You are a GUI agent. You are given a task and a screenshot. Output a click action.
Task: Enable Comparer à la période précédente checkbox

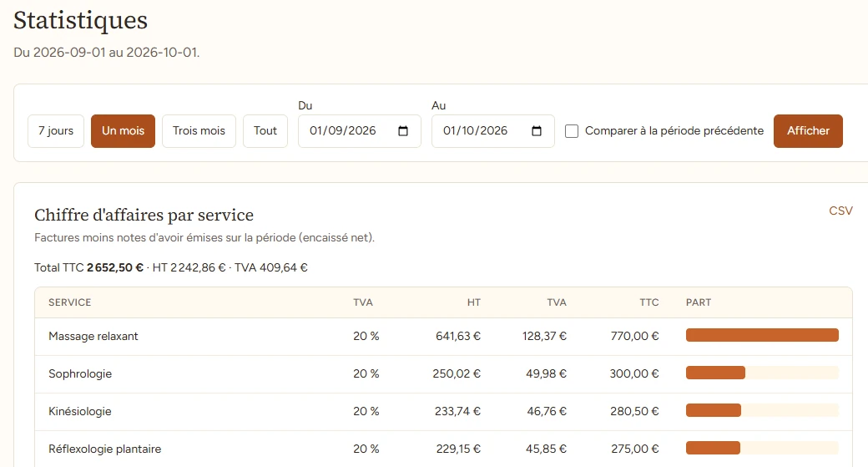[572, 131]
